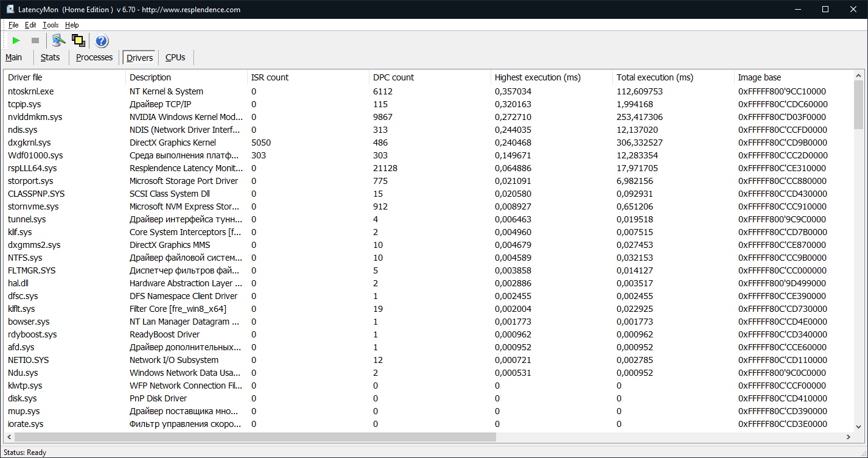Viewport: 868px width, 458px height.
Task: Select the tcpip.sys driver row
Action: [429, 104]
